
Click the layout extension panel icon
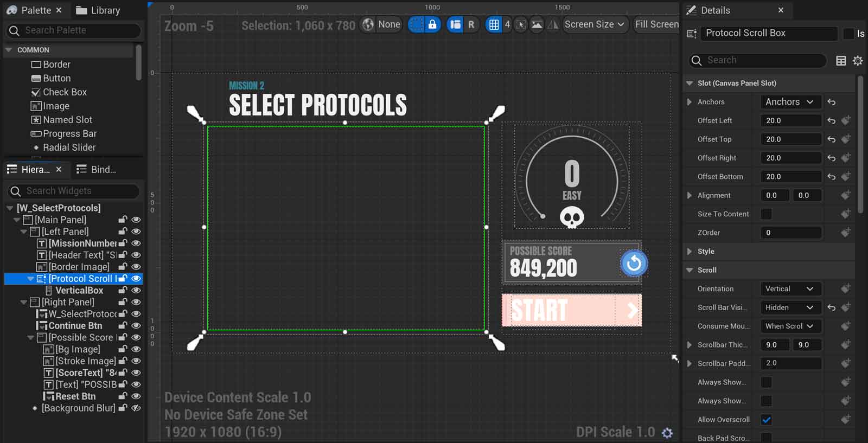coord(455,24)
